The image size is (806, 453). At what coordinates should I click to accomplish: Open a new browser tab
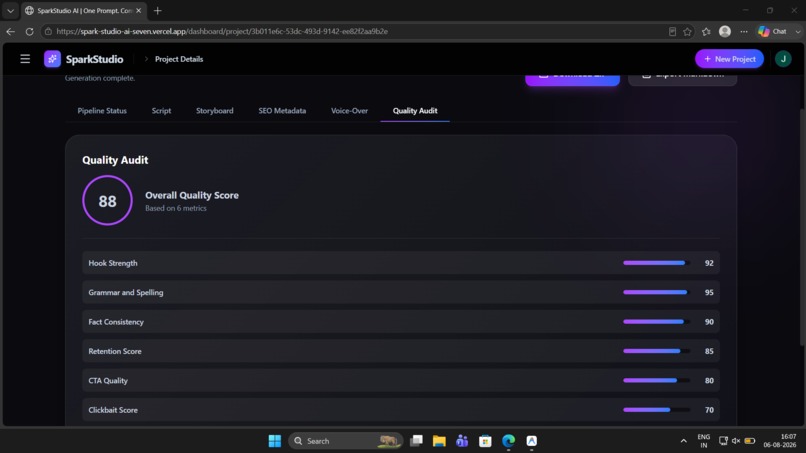158,10
